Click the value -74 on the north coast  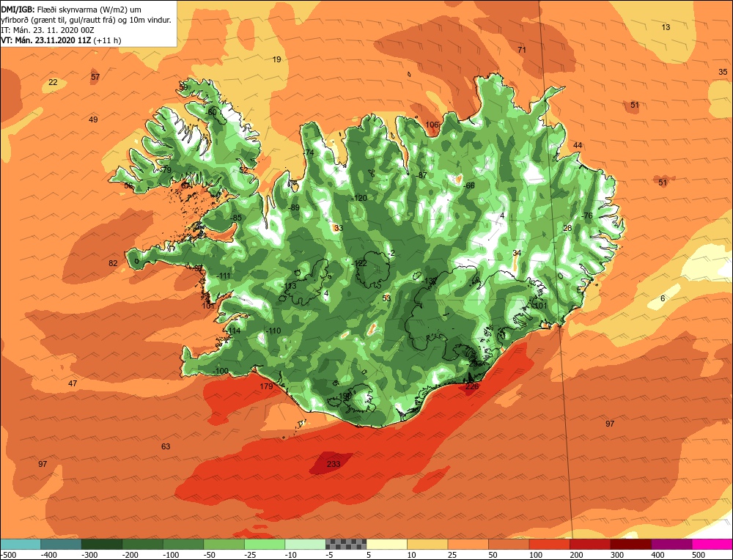[308, 153]
